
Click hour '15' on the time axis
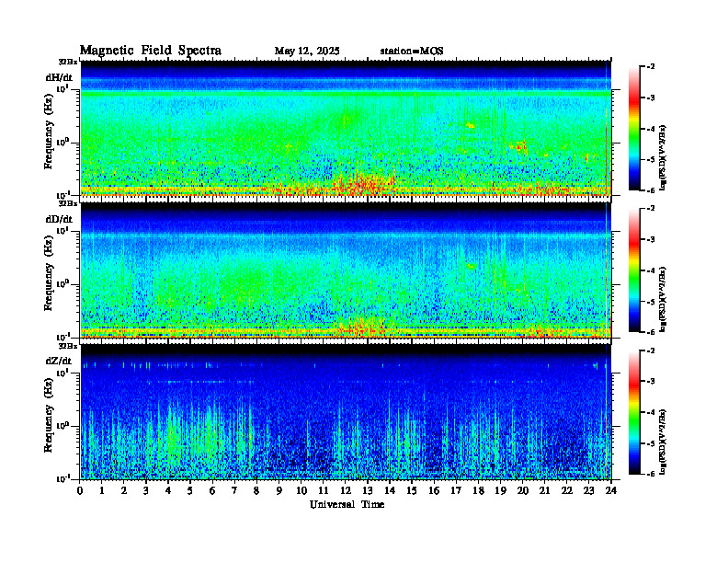coord(412,491)
